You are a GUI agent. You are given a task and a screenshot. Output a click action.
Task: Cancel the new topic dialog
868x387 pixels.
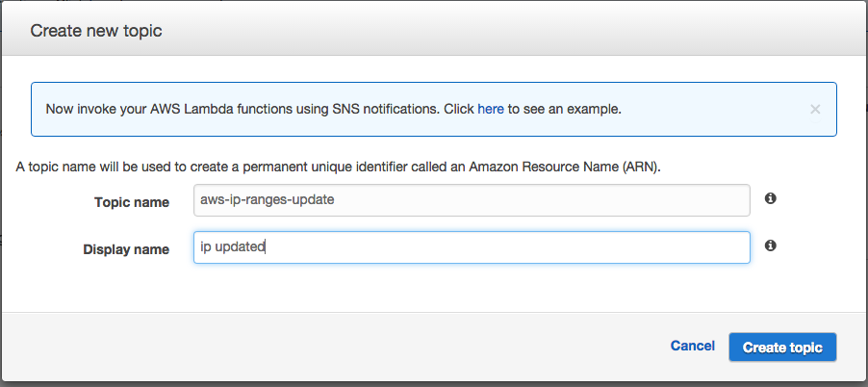click(692, 347)
